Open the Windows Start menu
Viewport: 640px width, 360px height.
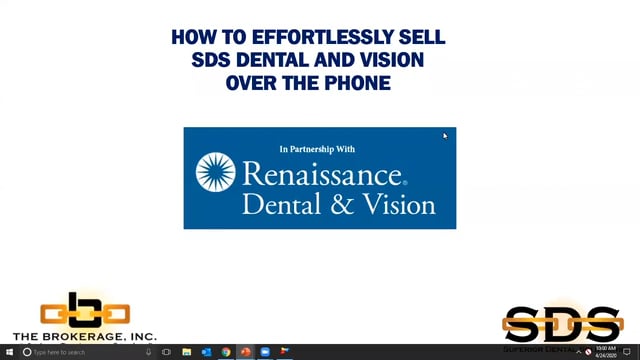coord(9,352)
